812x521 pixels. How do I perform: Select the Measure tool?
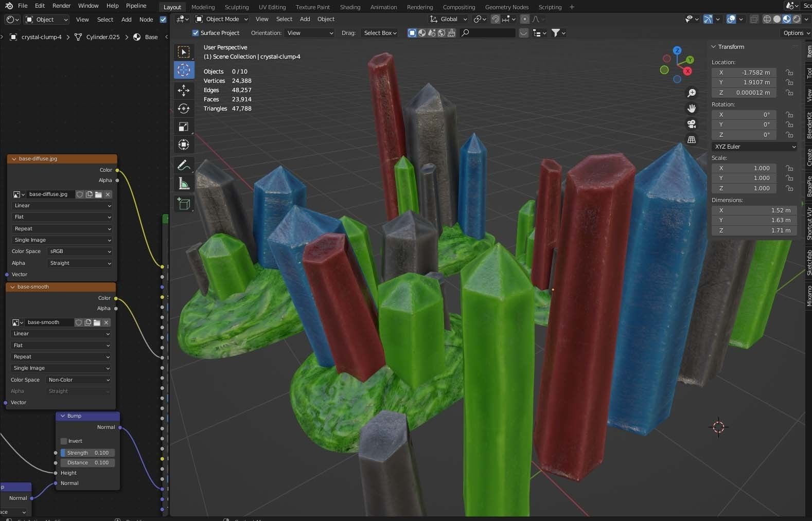pyautogui.click(x=184, y=183)
